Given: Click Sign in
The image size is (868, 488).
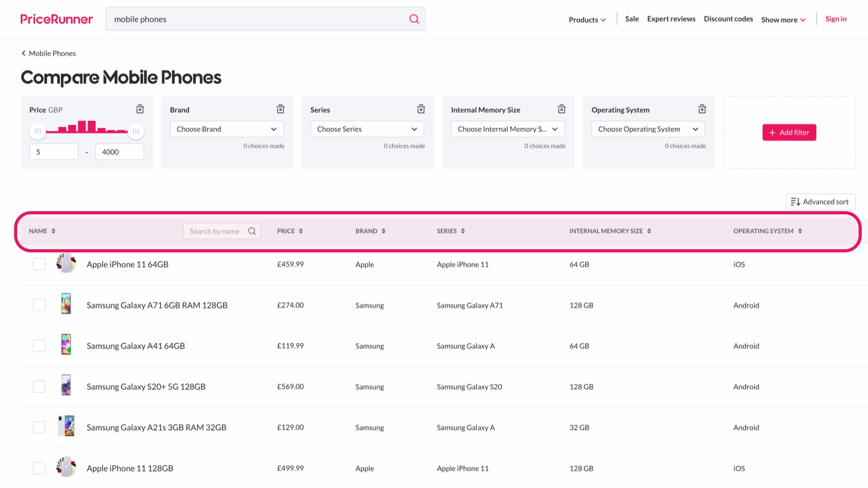Looking at the screenshot, I should pos(836,19).
